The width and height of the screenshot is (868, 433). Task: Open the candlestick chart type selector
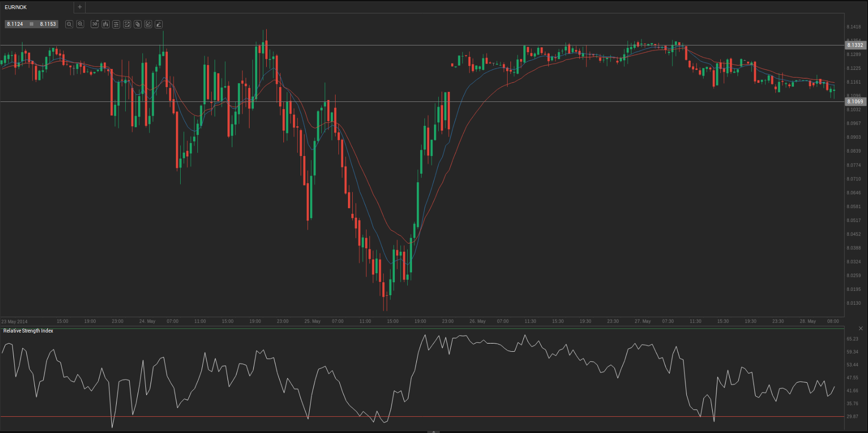point(106,24)
